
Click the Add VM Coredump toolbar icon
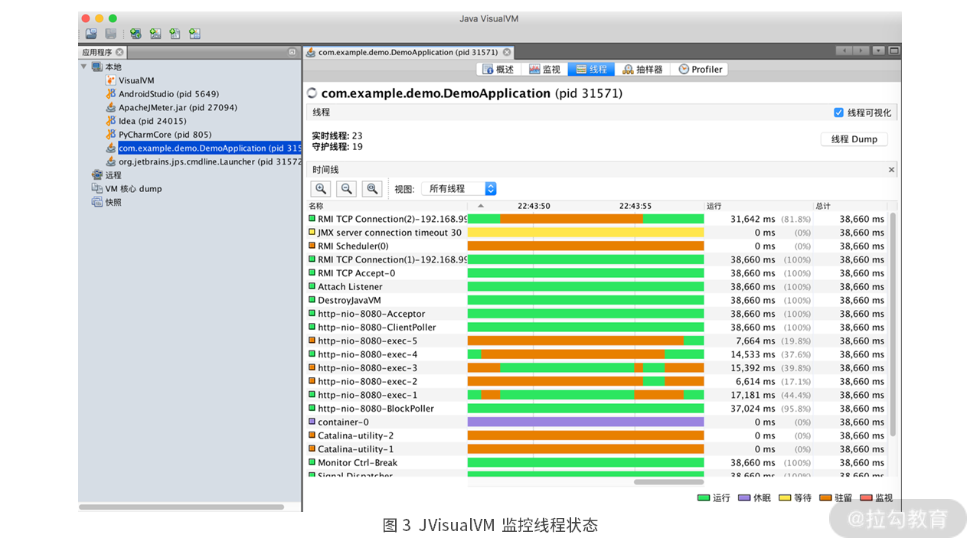pos(175,34)
